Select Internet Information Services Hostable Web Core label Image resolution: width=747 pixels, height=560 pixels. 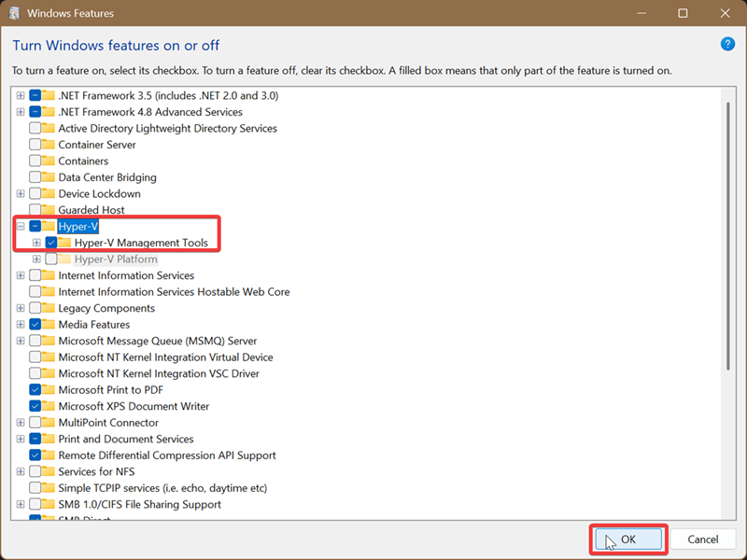click(x=174, y=291)
